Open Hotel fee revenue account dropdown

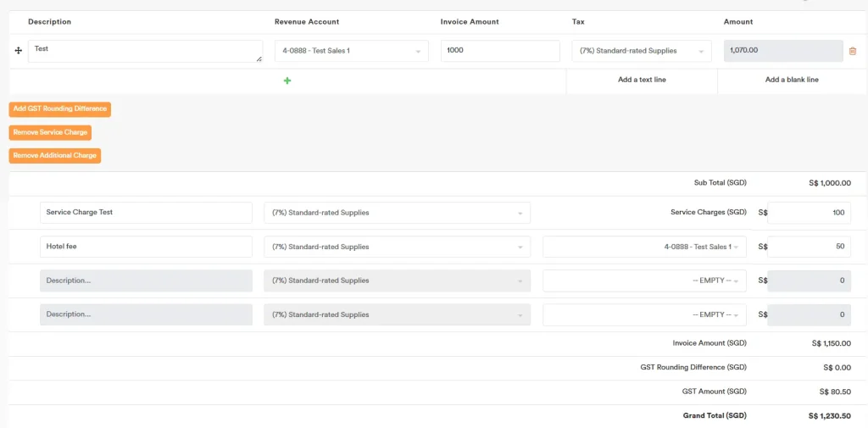(x=644, y=247)
